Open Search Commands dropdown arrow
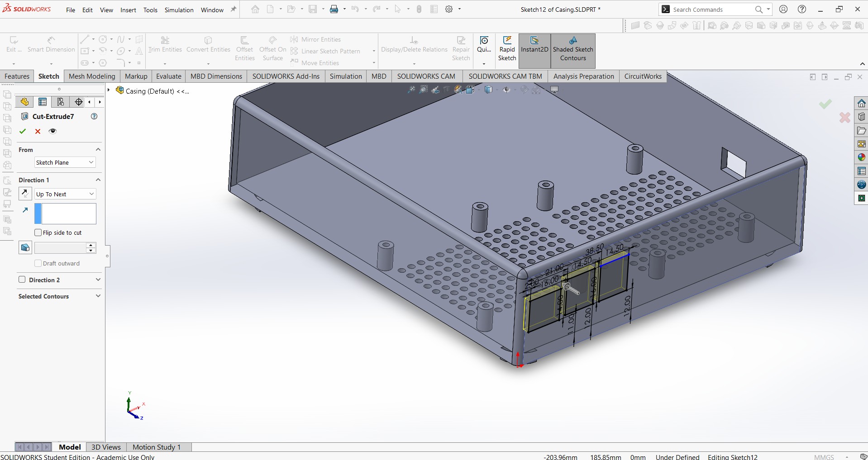Viewport: 868px width, 460px height. click(x=768, y=9)
